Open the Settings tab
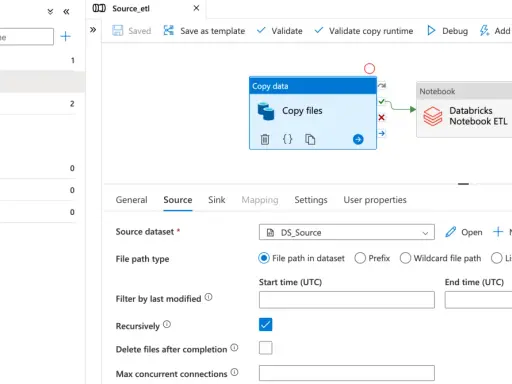Screen dimensions: 512x384 coord(311,200)
